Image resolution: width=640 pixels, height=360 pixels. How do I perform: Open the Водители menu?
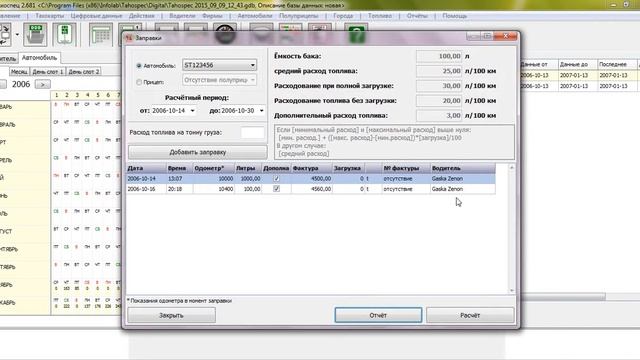tap(182, 16)
